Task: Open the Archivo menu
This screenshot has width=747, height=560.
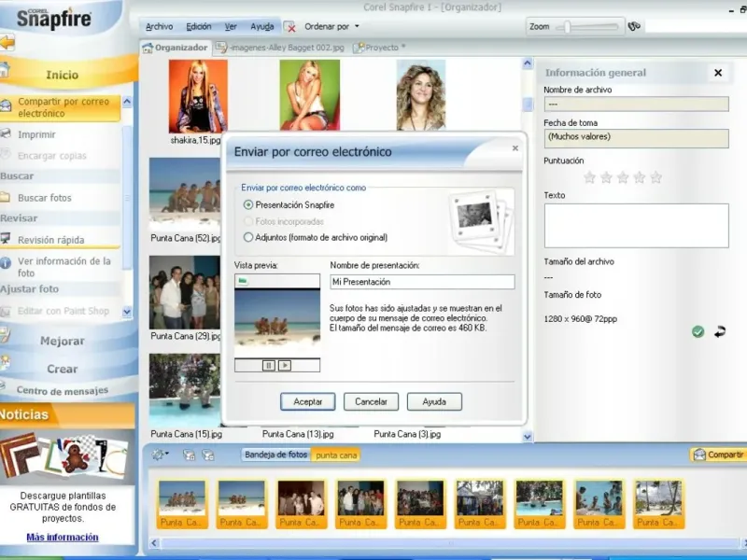Action: click(160, 27)
